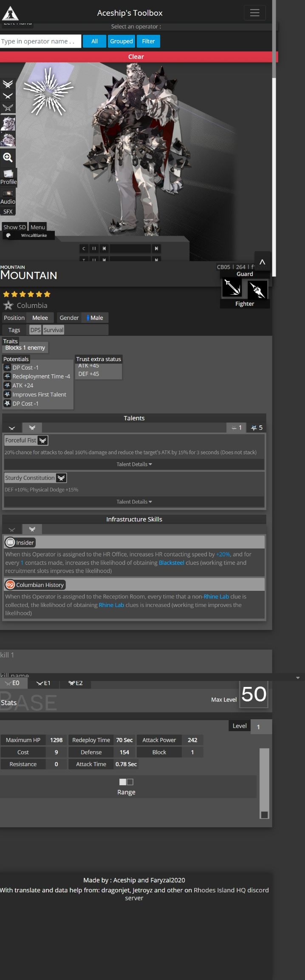Click elite icon beside Forceful Fist

[43, 441]
